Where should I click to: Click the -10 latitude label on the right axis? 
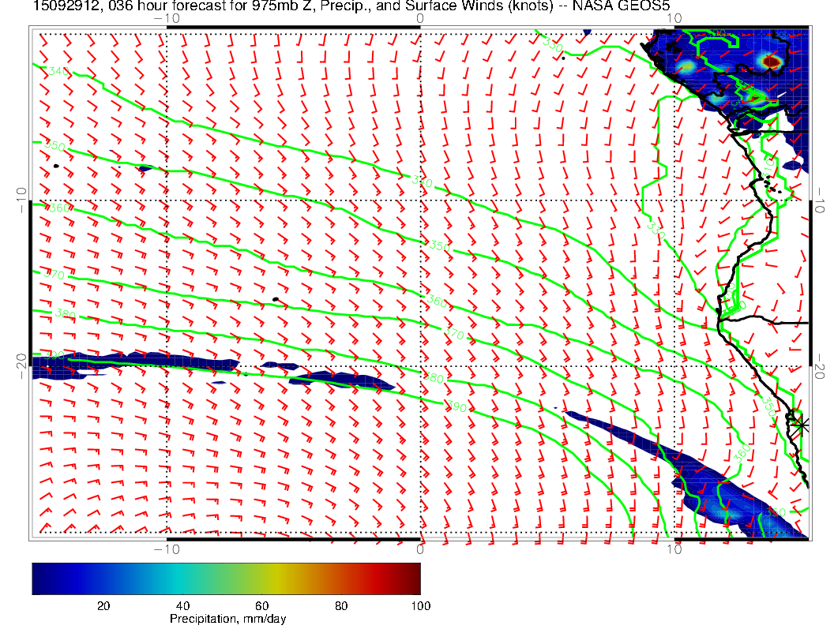tap(821, 200)
